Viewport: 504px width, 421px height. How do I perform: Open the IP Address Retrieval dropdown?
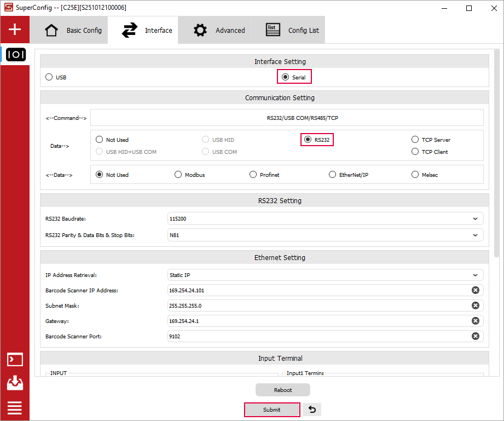[x=325, y=275]
